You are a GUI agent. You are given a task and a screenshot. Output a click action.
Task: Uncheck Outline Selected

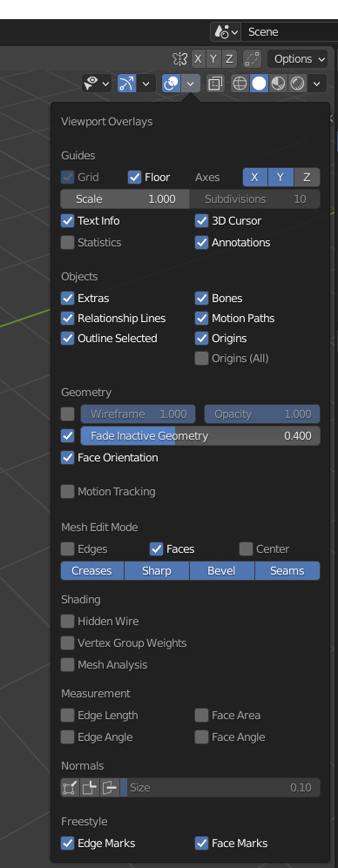click(x=68, y=338)
